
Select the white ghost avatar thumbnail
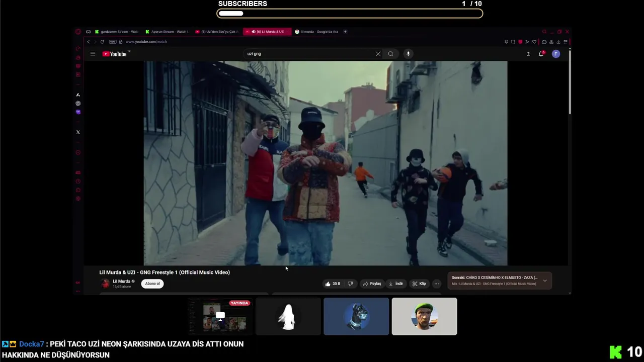point(288,316)
